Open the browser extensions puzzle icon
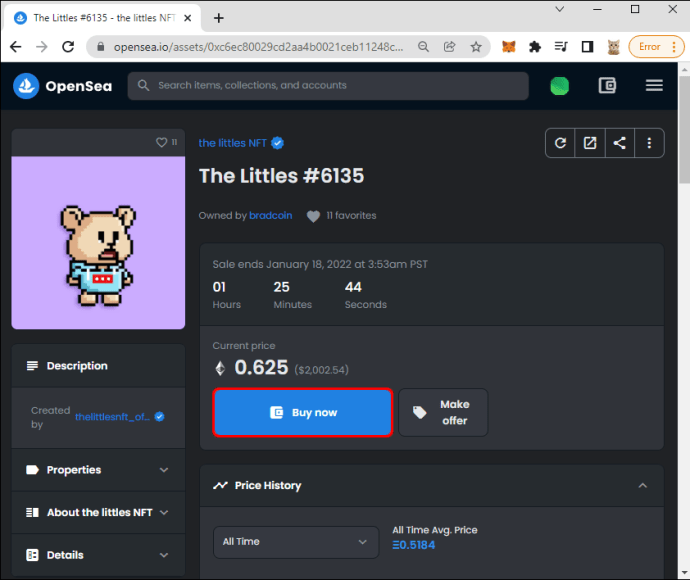The height and width of the screenshot is (580, 690). [x=535, y=47]
